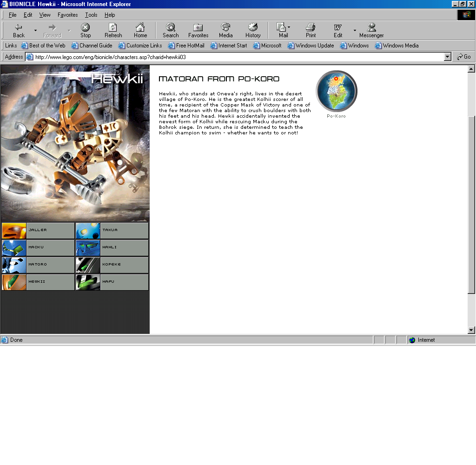Select the HAFU character label
Screen dimensions: 476x465
[108, 281]
